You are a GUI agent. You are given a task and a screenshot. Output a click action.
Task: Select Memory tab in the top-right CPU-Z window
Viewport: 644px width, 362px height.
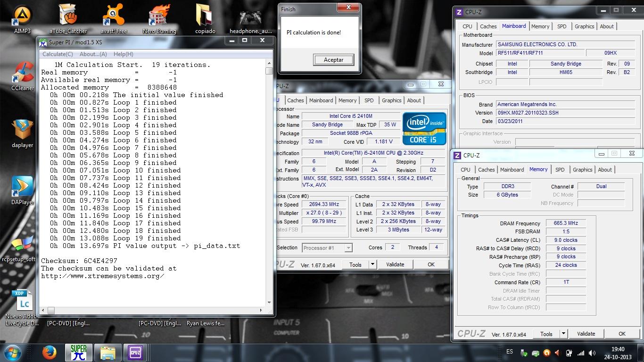coord(540,26)
